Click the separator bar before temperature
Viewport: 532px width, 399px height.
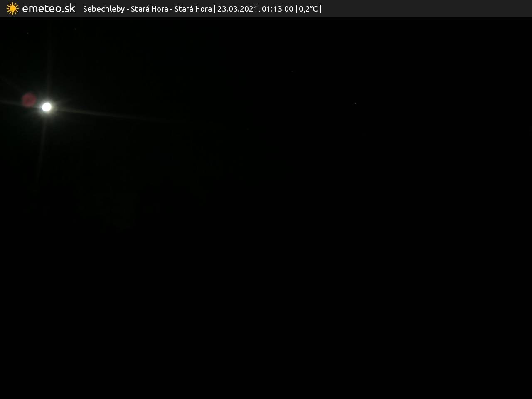[296, 9]
